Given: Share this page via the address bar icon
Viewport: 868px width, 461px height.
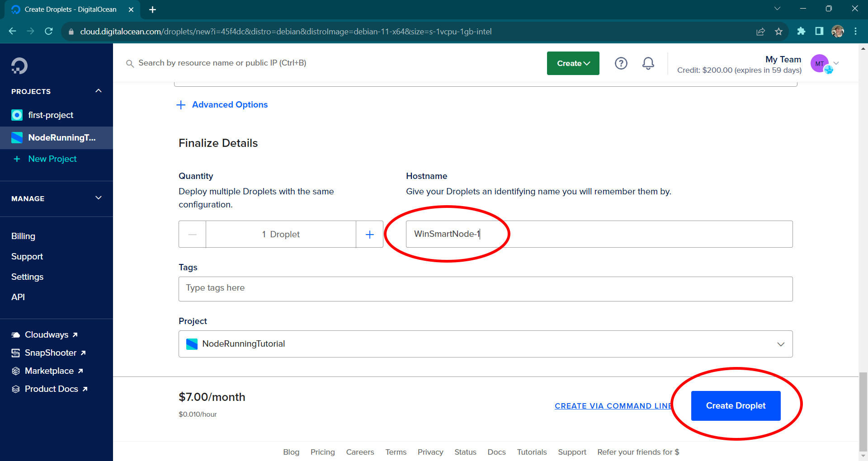Looking at the screenshot, I should 760,31.
